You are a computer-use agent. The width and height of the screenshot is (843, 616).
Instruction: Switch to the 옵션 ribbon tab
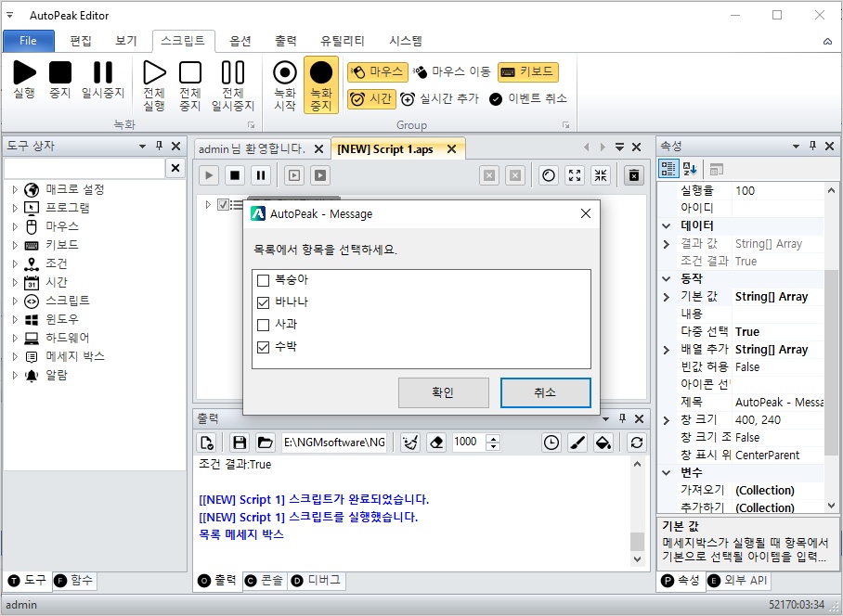[x=240, y=41]
